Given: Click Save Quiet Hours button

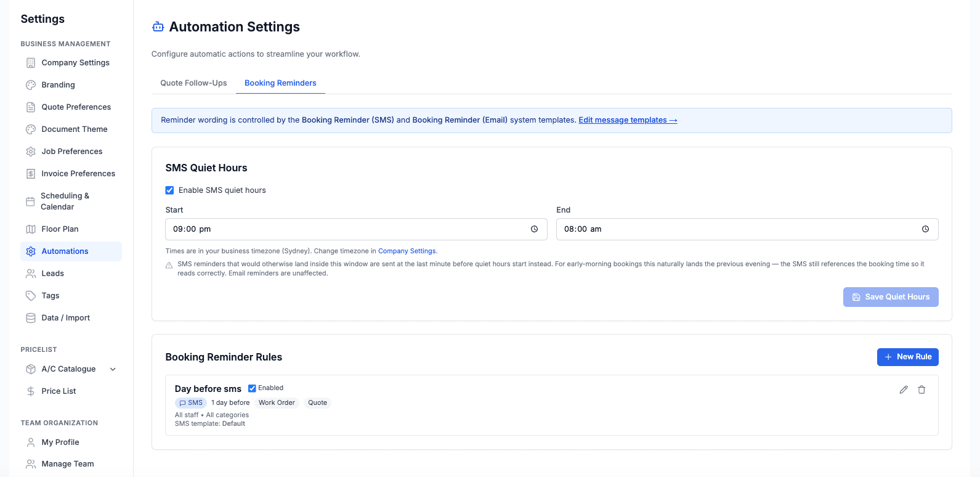Looking at the screenshot, I should 891,297.
